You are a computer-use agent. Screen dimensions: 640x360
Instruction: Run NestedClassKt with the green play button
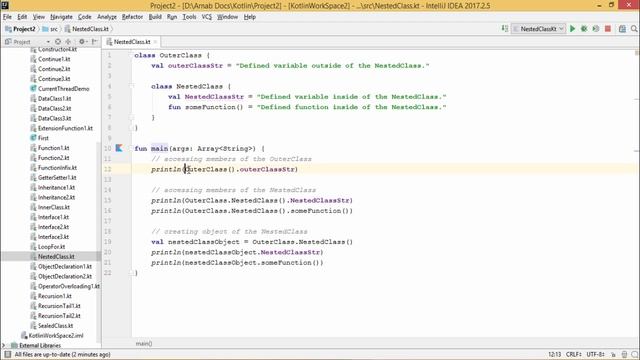point(573,29)
